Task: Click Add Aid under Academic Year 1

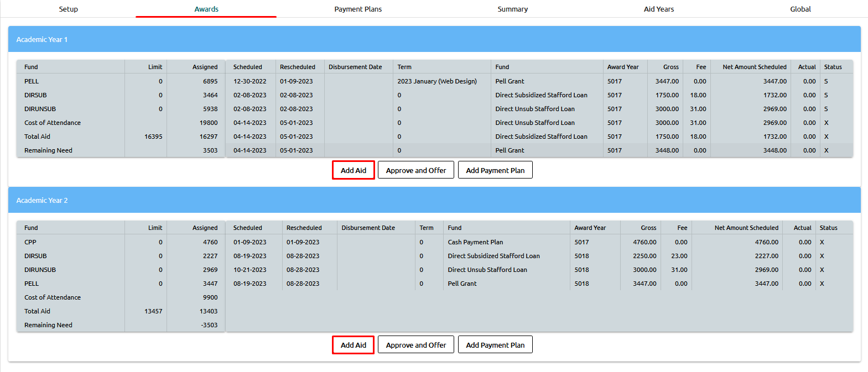Action: (x=354, y=170)
